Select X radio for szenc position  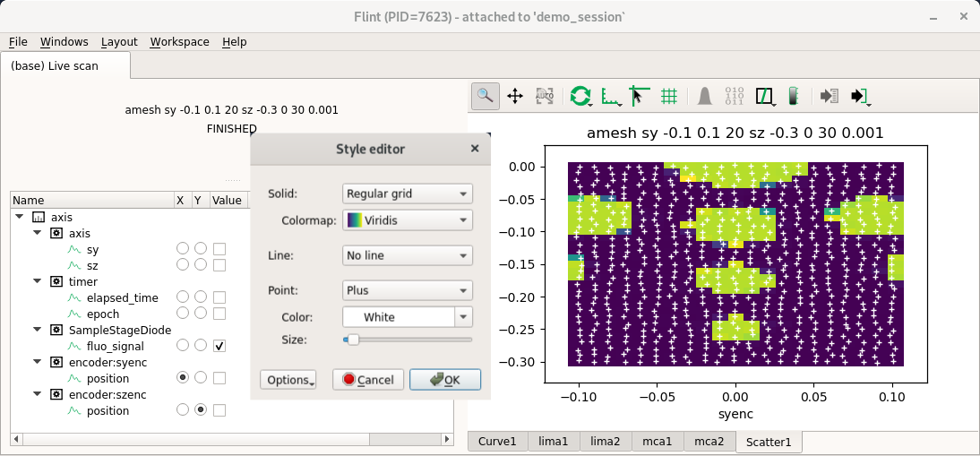[x=183, y=409]
